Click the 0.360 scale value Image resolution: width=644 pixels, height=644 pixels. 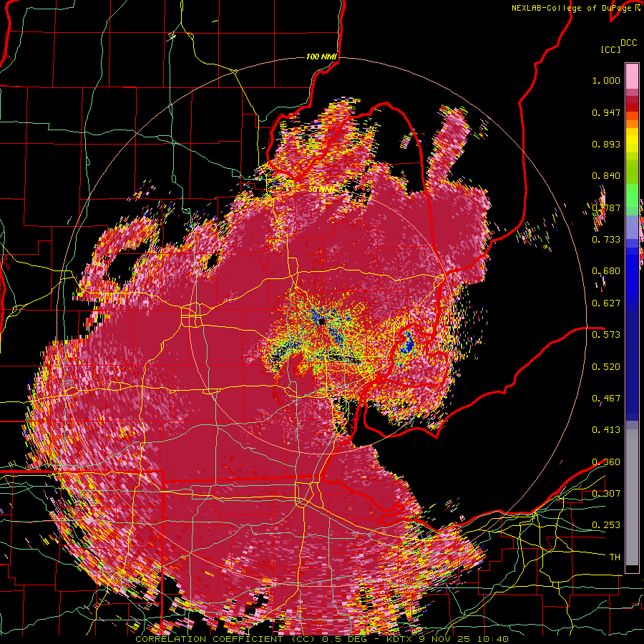pyautogui.click(x=606, y=462)
